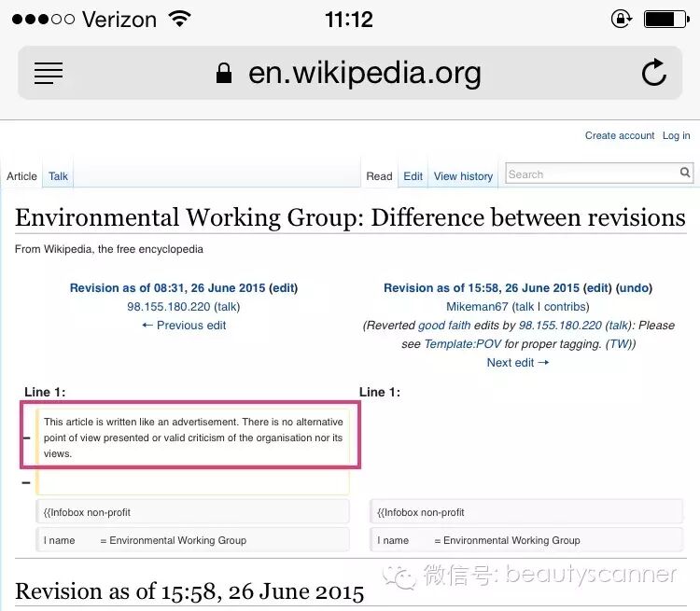Open 98.155.180.220 link in edit summary
Image resolution: width=700 pixels, height=611 pixels.
(x=560, y=326)
